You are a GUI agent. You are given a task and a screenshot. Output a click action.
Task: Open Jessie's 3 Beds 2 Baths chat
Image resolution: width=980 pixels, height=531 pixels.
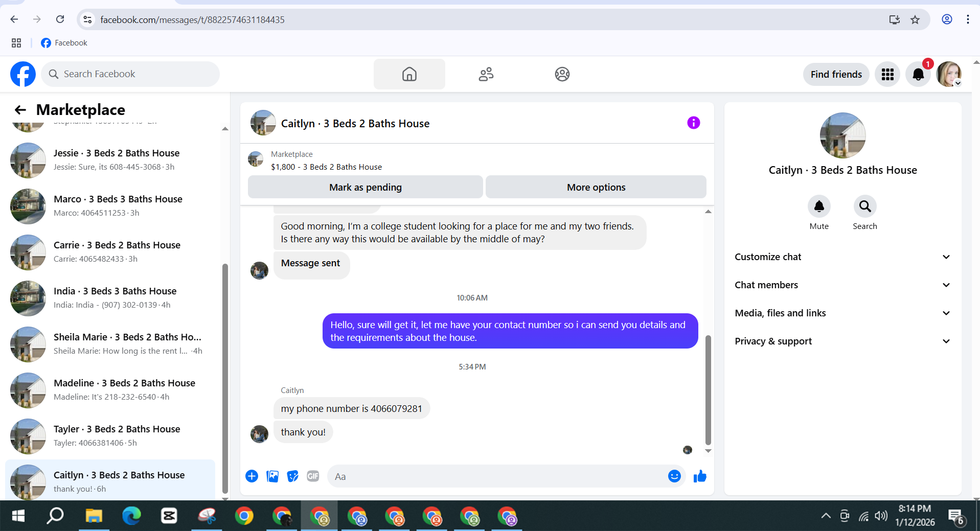pos(110,160)
